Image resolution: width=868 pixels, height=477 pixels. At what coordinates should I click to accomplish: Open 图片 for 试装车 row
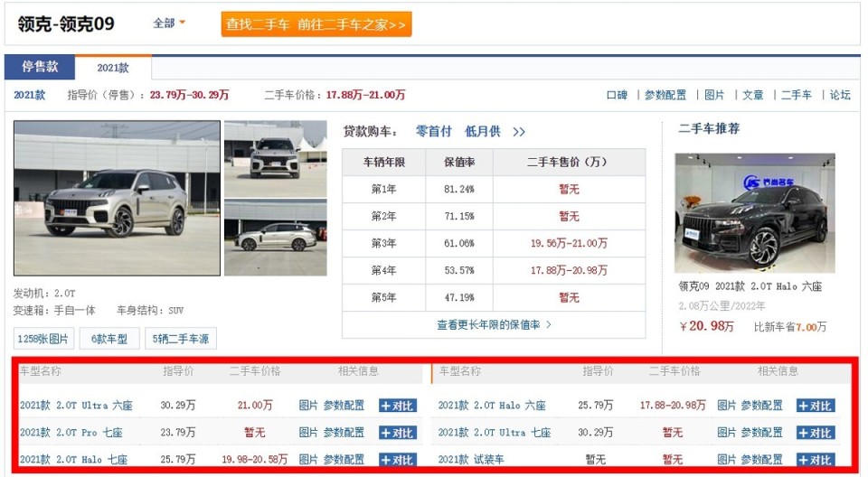tap(727, 460)
